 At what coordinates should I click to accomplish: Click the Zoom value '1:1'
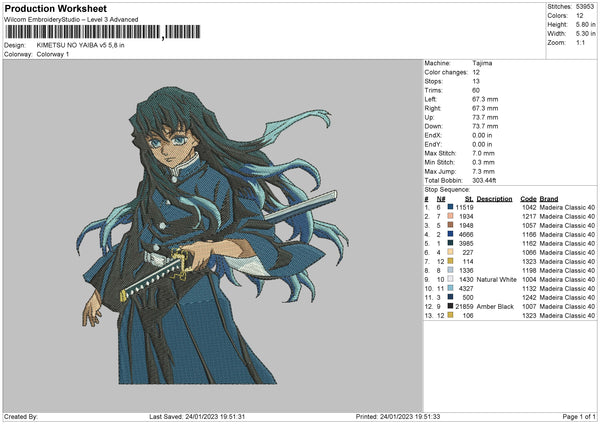(580, 42)
